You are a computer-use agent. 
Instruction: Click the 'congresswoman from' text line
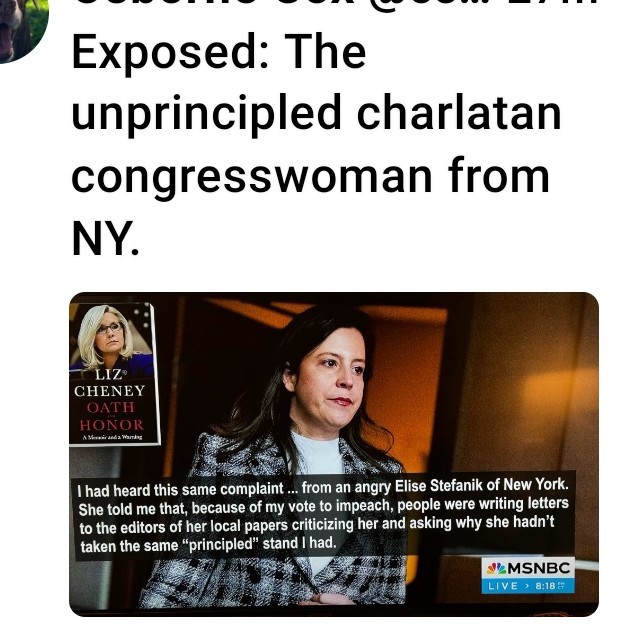click(x=310, y=177)
